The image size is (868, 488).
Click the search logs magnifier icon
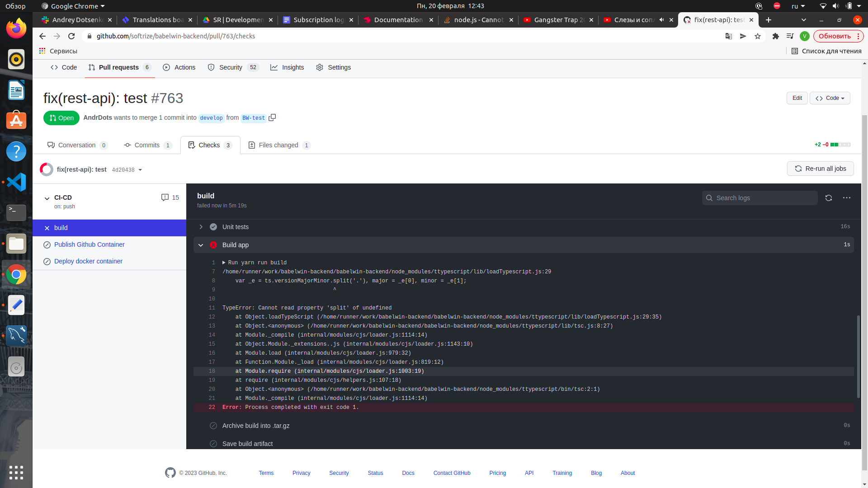709,198
